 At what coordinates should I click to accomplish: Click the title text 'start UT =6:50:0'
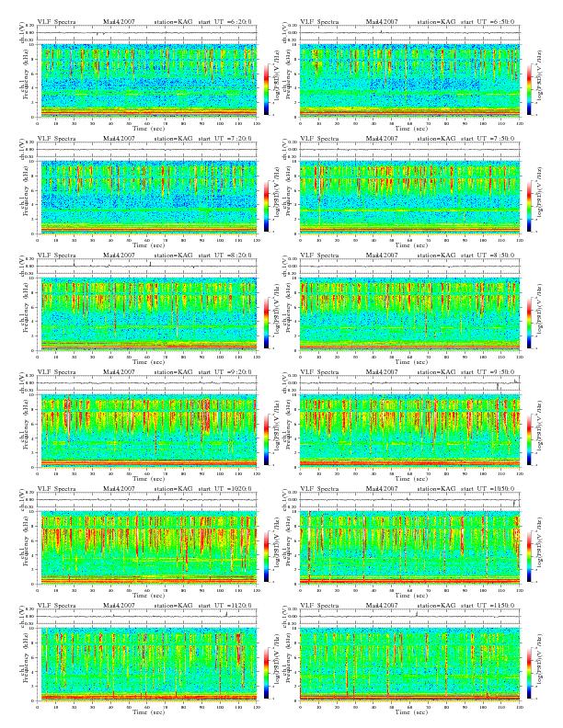click(488, 21)
